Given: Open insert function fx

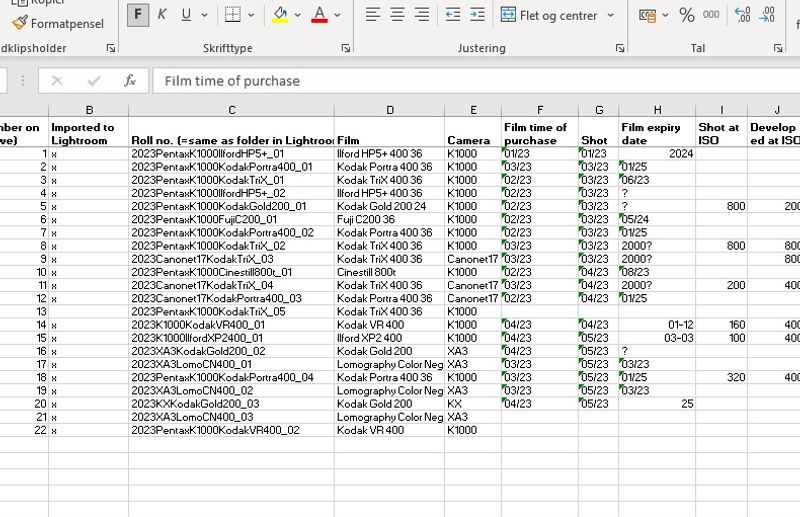Looking at the screenshot, I should [130, 81].
